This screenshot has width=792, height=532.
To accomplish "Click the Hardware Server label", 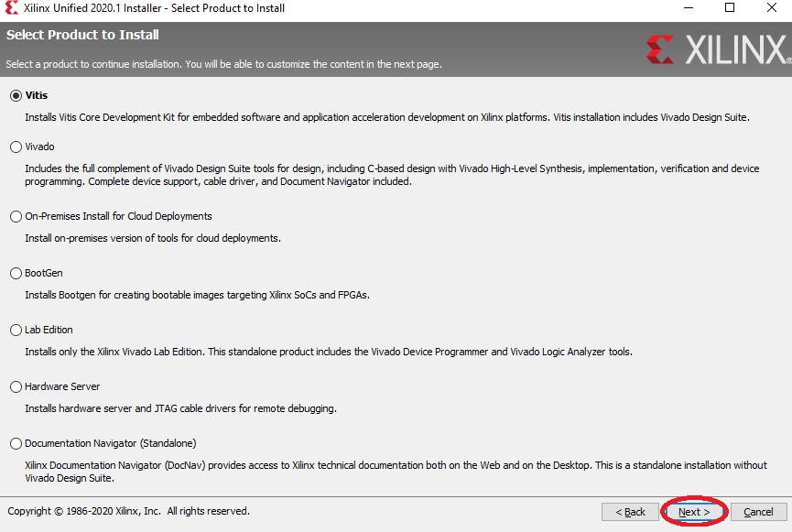I will click(62, 387).
